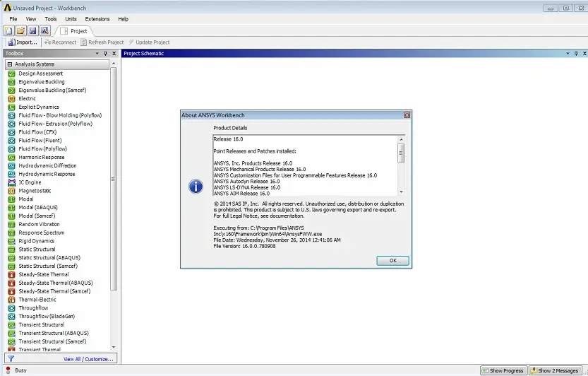
Task: Close the Toolbox panel
Action: [114, 53]
